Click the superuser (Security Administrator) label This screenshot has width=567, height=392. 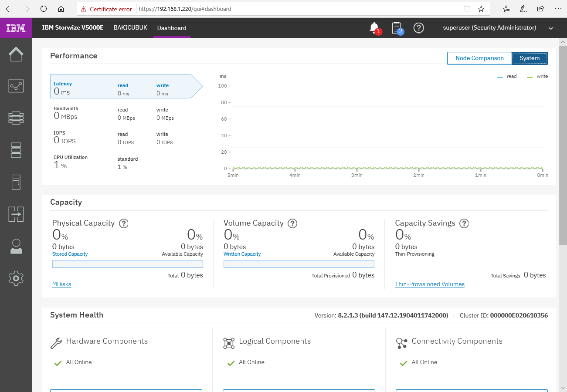(489, 27)
